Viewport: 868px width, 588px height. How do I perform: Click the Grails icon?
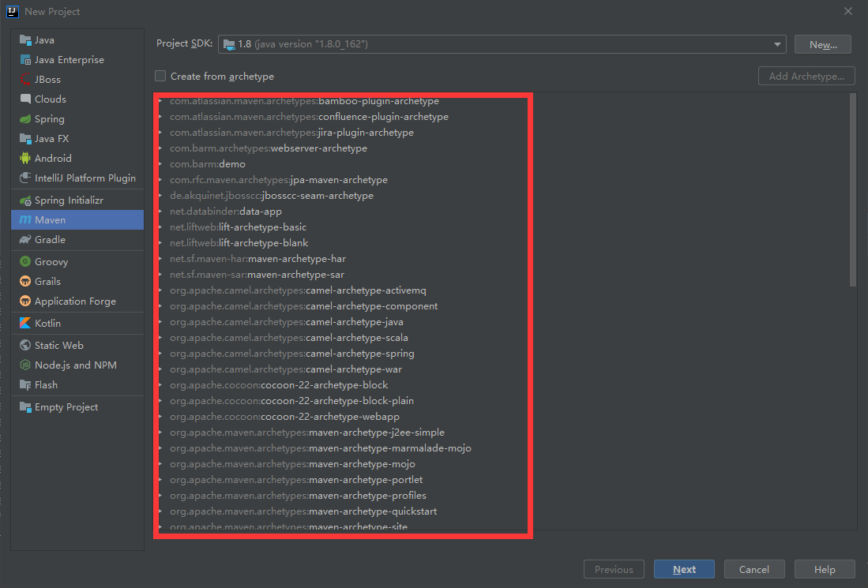tap(25, 281)
